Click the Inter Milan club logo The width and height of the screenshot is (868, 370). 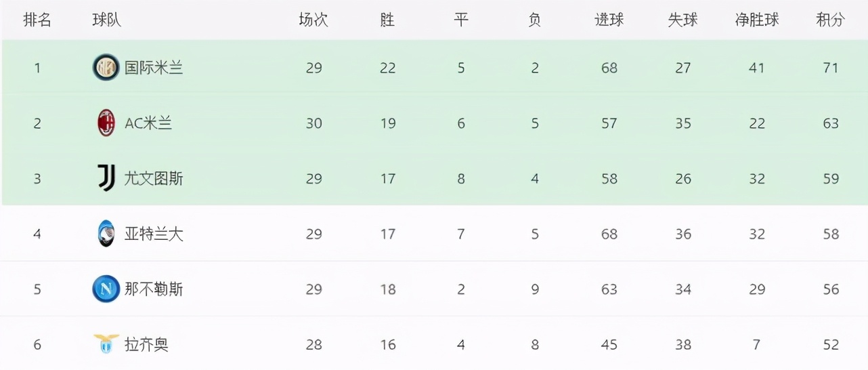pos(106,68)
